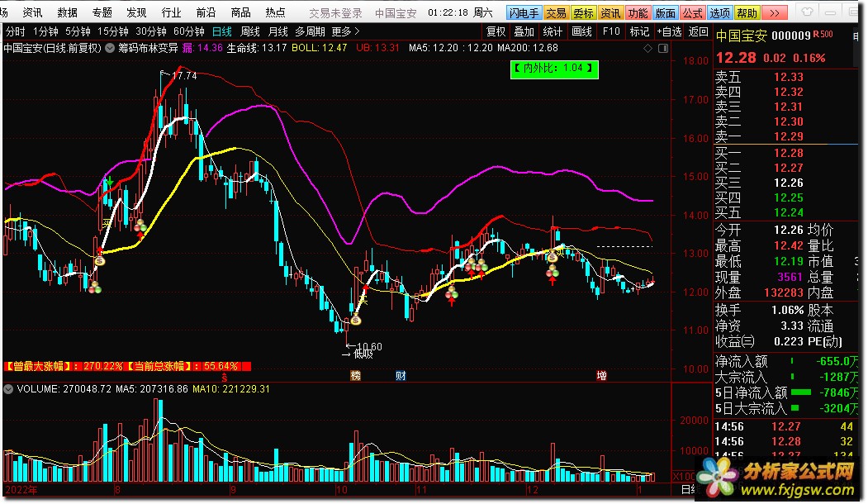Open the 行业 menu

(171, 12)
